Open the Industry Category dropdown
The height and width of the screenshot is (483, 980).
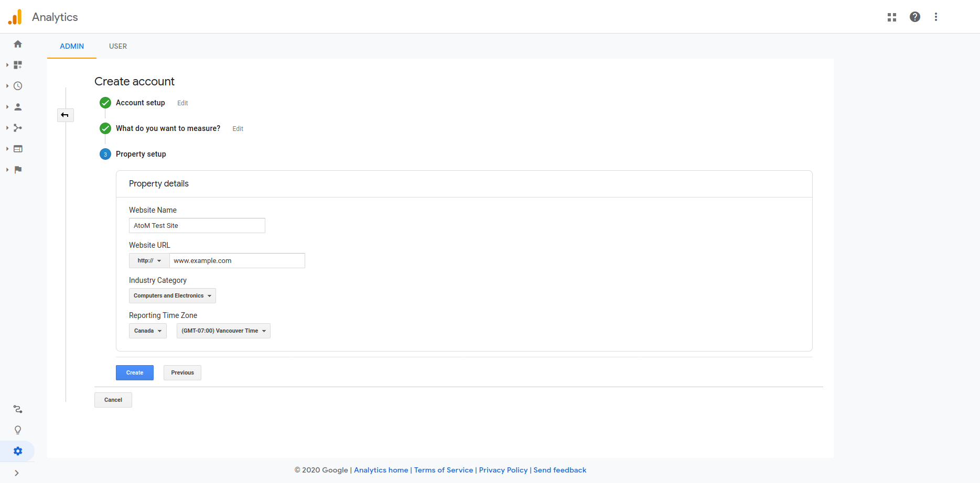tap(172, 296)
